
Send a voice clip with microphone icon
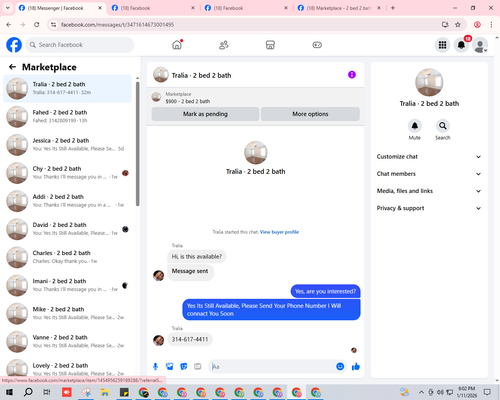pyautogui.click(x=155, y=367)
